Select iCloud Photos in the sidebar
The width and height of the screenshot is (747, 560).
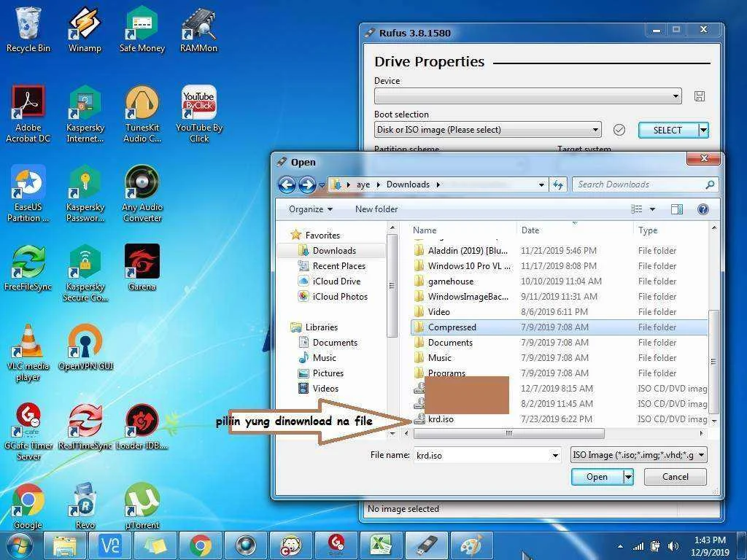click(x=340, y=296)
